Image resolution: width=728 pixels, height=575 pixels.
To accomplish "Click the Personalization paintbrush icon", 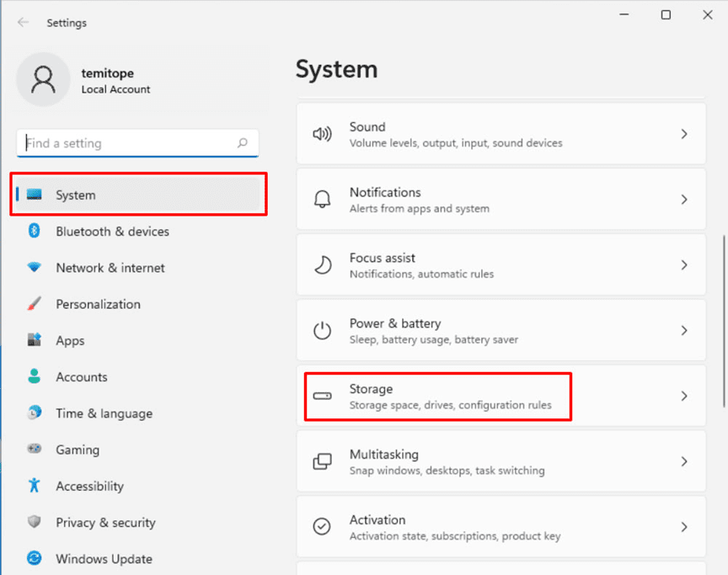I will [x=35, y=304].
